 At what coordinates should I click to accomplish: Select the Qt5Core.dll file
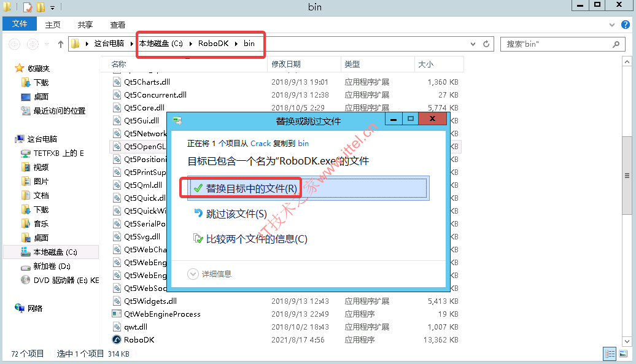144,108
